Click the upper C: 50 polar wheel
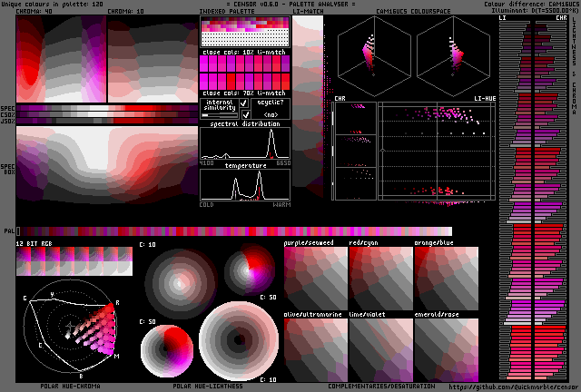 tap(250, 270)
